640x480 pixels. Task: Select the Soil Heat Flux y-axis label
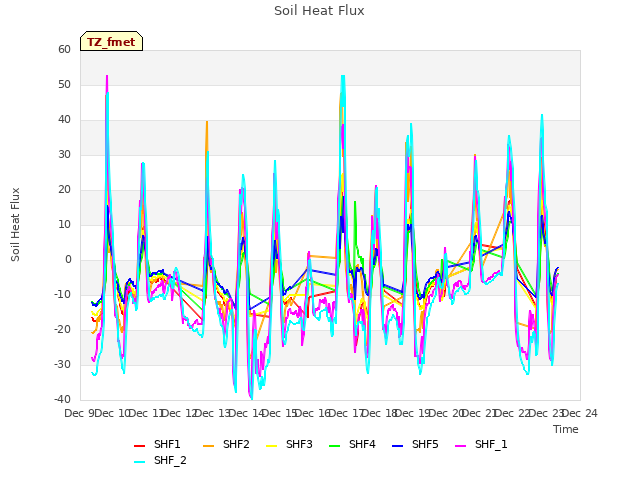pyautogui.click(x=15, y=225)
